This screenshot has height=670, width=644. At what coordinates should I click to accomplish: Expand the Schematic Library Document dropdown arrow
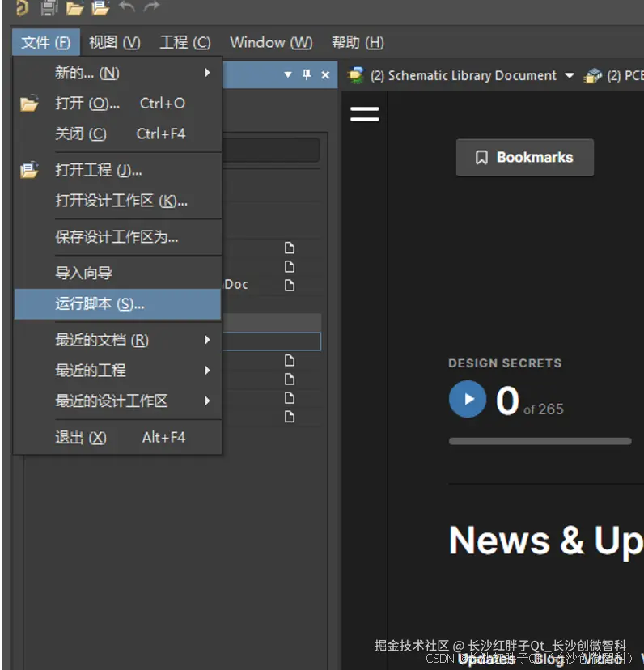(569, 75)
